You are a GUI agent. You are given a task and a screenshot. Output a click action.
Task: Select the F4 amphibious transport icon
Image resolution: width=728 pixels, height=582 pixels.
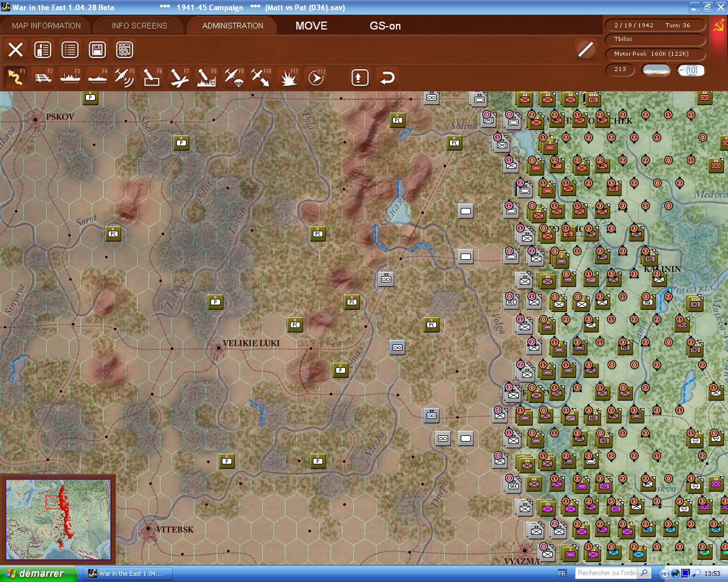point(97,77)
